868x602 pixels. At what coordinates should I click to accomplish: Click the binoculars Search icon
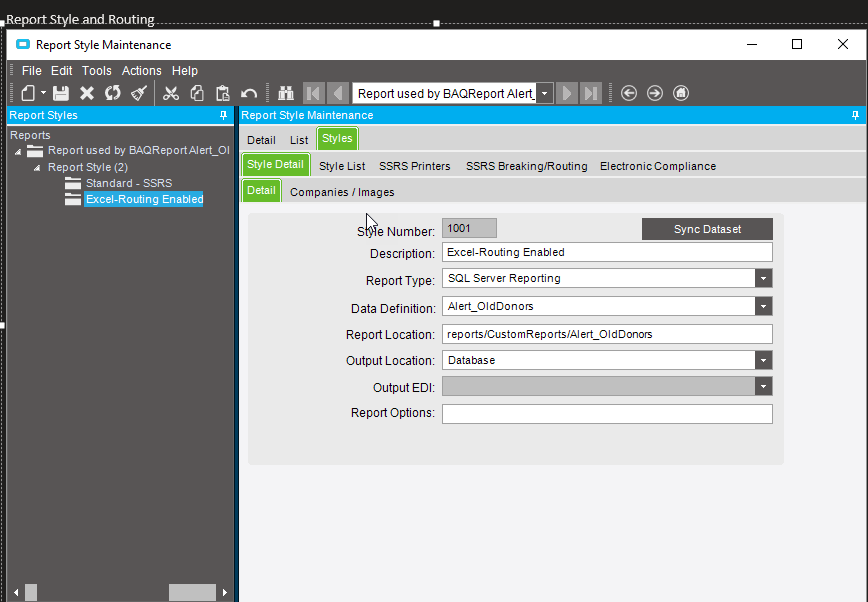286,93
